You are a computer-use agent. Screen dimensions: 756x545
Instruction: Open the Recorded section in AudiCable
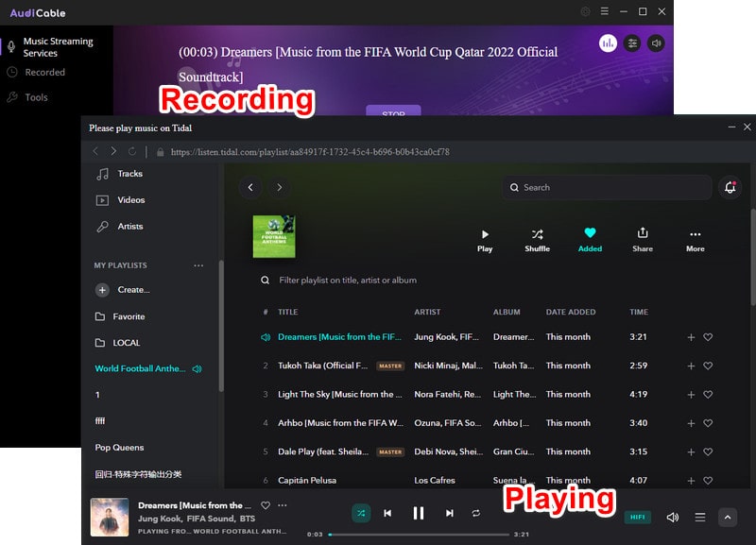(44, 72)
